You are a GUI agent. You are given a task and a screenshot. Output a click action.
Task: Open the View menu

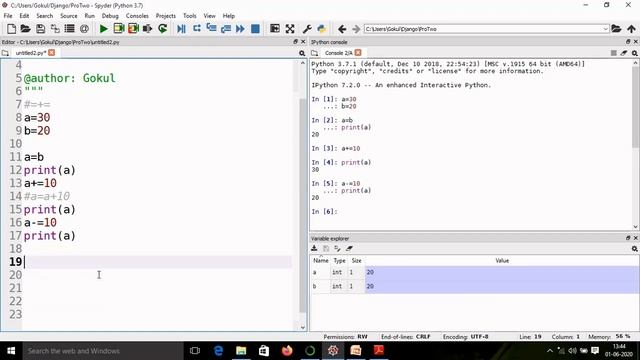209,16
